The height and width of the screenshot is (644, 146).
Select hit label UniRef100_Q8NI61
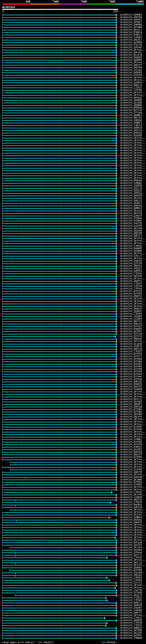131,206
